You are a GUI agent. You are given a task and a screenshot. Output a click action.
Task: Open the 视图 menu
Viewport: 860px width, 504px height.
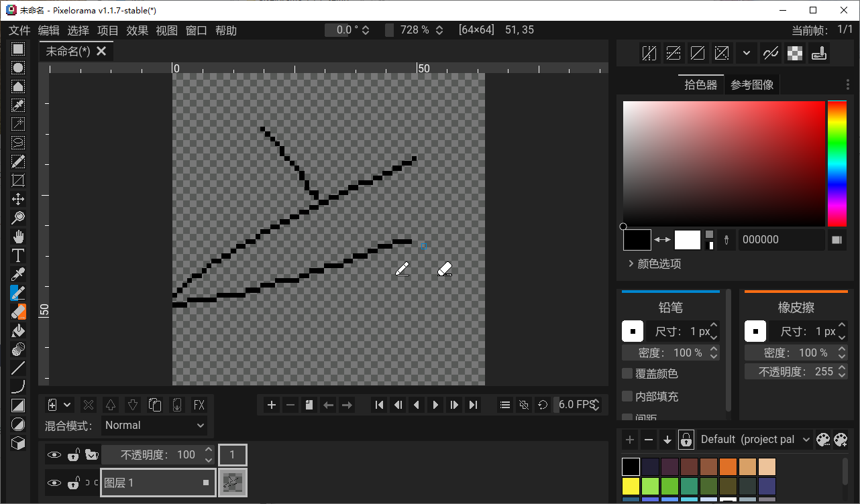(166, 30)
